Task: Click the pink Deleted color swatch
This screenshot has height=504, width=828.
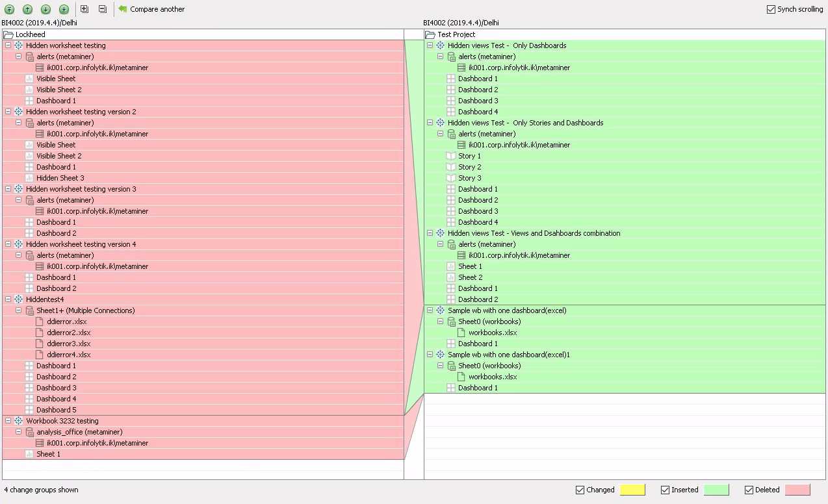Action: 797,490
